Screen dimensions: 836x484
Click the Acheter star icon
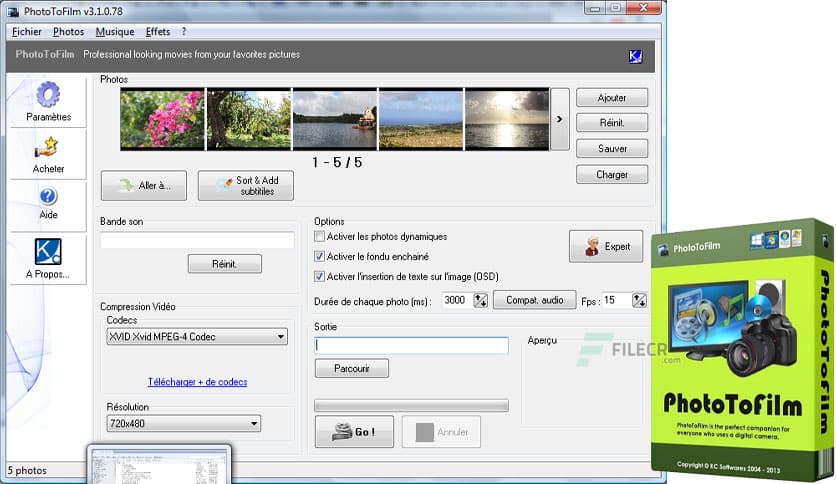tap(47, 147)
